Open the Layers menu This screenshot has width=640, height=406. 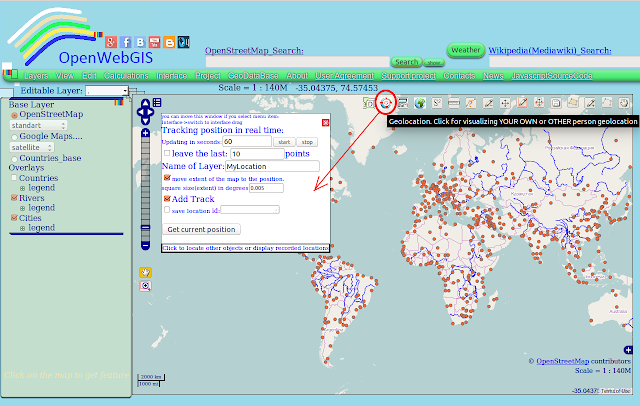click(x=36, y=76)
